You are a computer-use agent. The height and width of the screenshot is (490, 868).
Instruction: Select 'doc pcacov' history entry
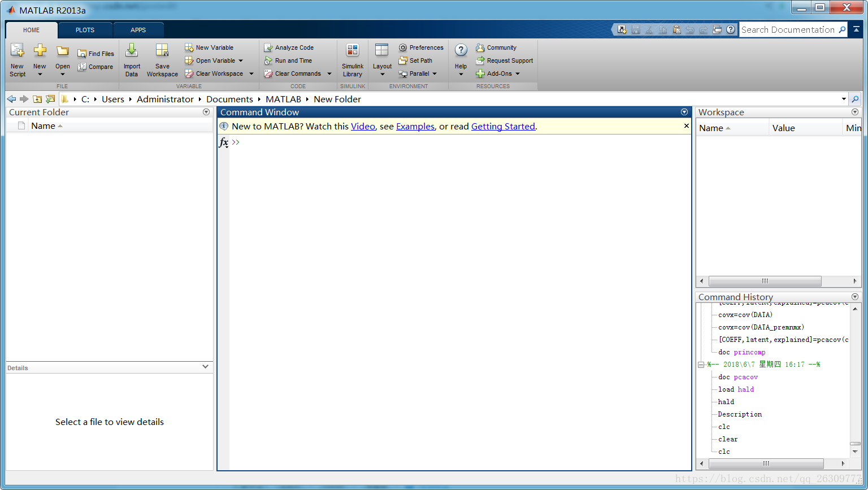738,377
